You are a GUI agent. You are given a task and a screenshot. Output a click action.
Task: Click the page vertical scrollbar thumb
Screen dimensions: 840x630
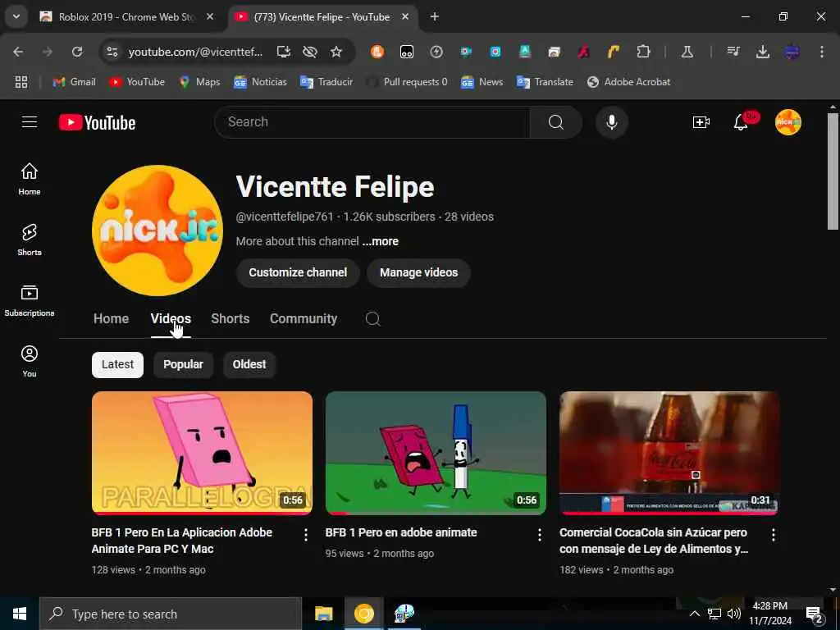833,171
